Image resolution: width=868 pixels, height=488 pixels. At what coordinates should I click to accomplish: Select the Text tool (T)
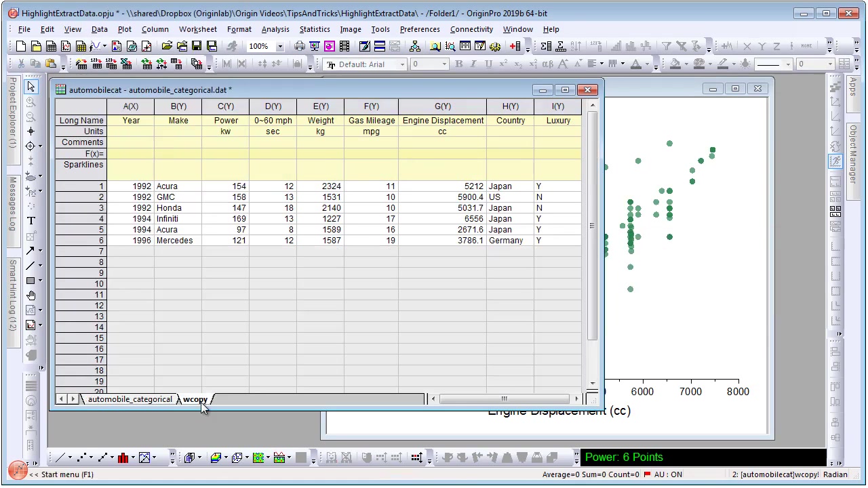click(31, 220)
